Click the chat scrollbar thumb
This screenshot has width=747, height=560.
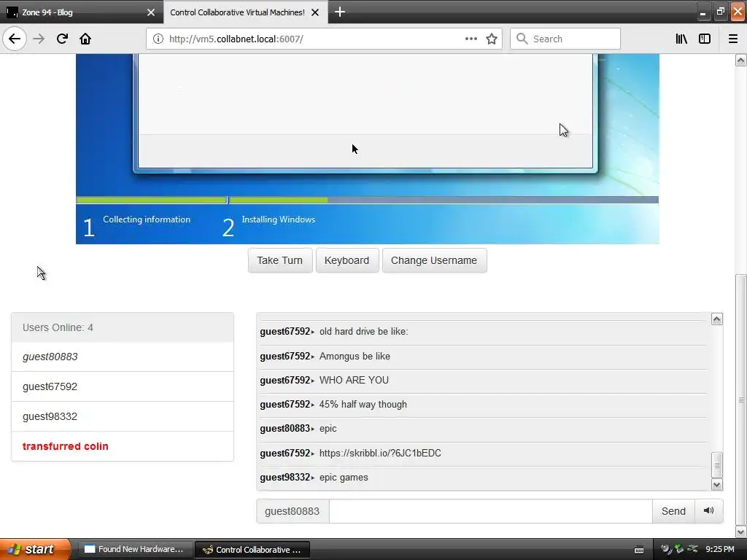coord(717,464)
